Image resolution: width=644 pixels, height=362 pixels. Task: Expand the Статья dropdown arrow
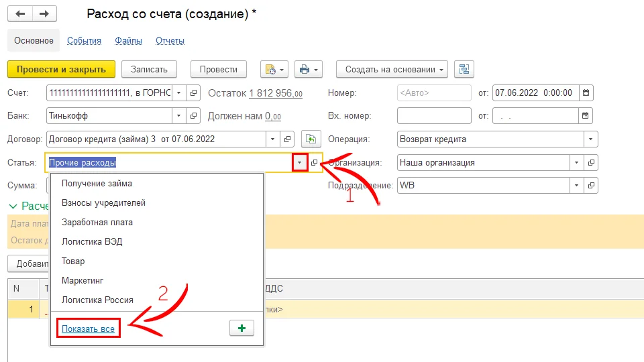coord(300,163)
